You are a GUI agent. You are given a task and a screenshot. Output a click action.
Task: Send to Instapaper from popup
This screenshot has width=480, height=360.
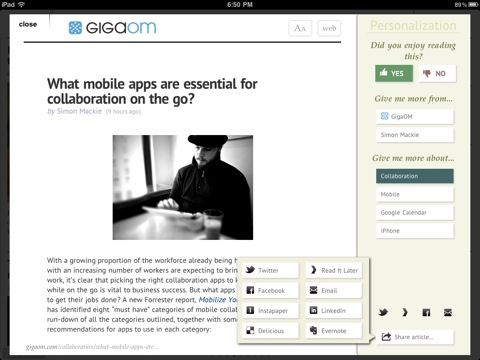[270, 311]
